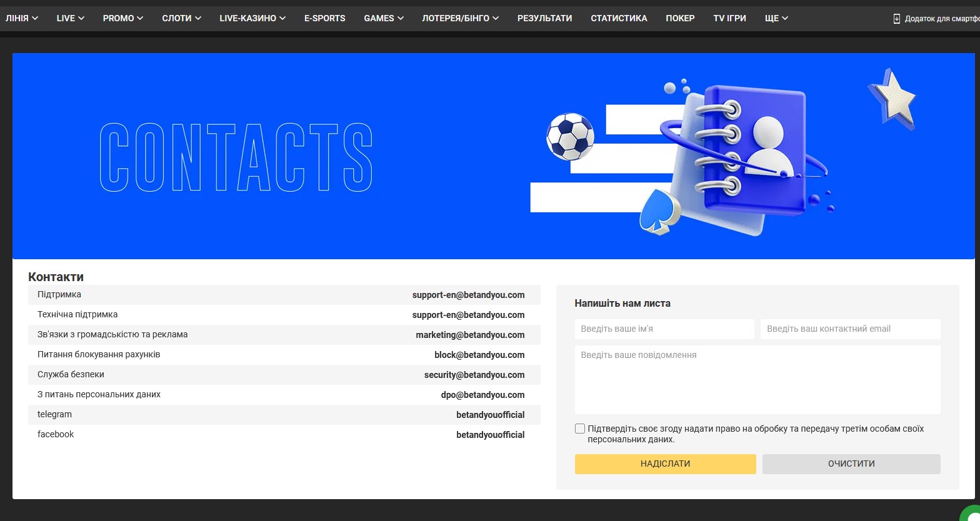Select the Служба безпеки row label

coord(71,374)
